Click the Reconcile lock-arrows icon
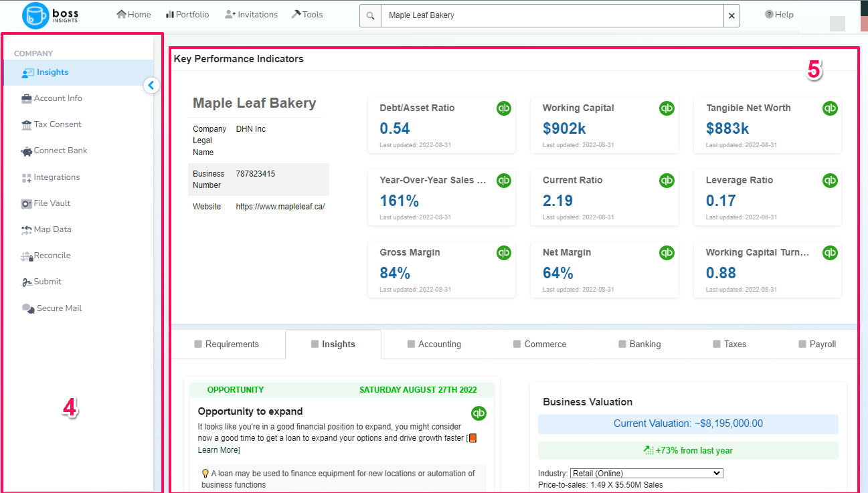The image size is (868, 493). [x=27, y=256]
